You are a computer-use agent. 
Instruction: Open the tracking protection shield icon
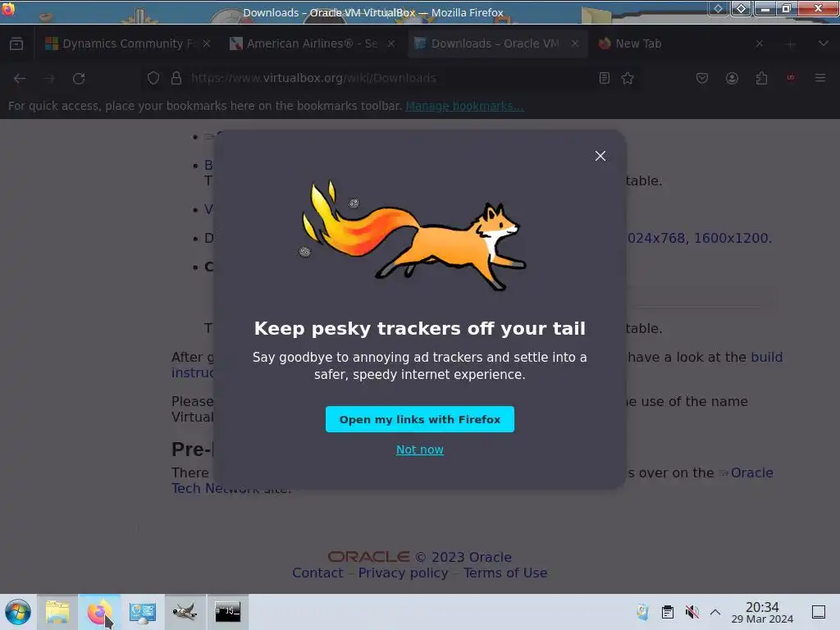tap(153, 78)
